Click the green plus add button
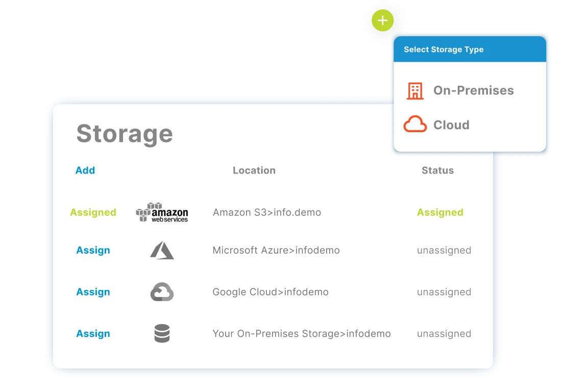The width and height of the screenshot is (588, 392). coord(382,21)
